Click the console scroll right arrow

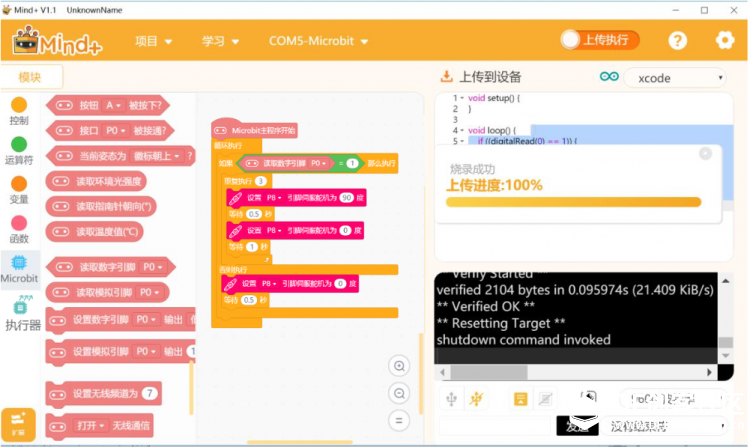pos(709,372)
